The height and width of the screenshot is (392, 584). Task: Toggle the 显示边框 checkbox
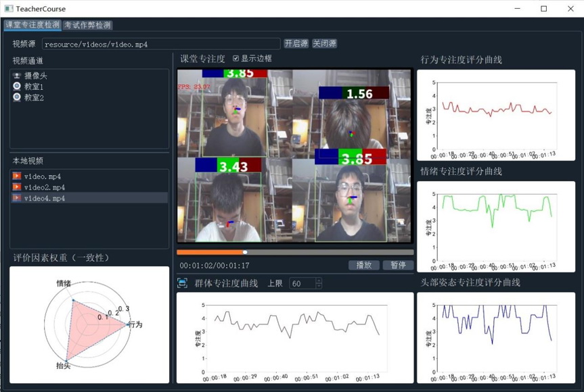(x=235, y=59)
